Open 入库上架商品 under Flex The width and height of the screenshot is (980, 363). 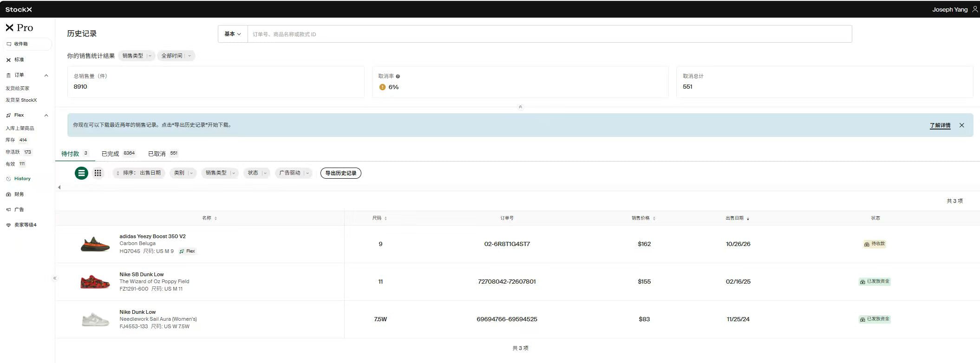[20, 128]
